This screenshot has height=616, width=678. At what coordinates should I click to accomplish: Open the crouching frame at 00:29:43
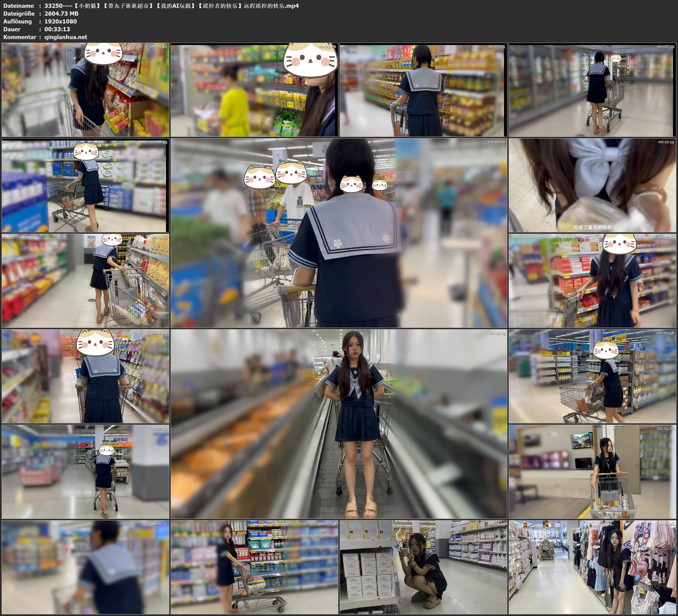[423, 567]
